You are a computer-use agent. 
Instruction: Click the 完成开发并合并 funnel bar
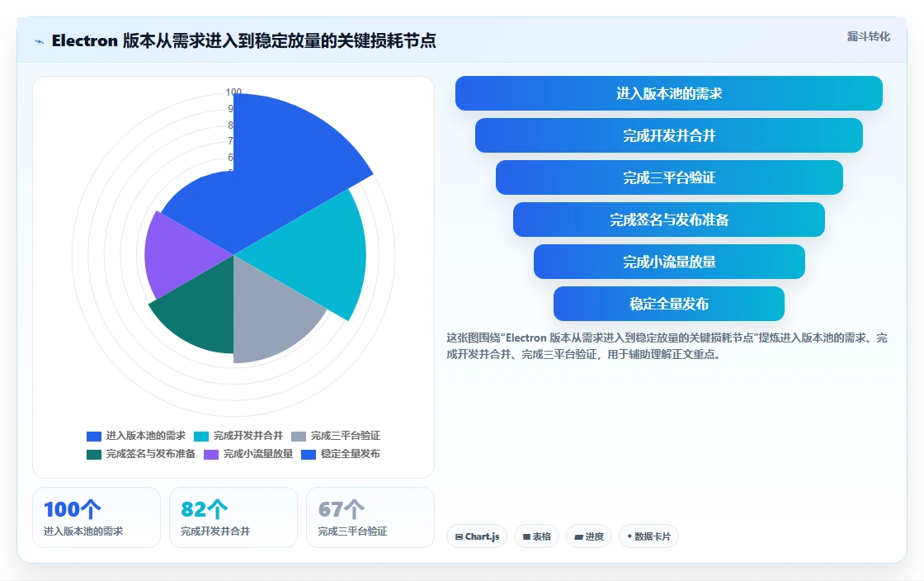669,135
